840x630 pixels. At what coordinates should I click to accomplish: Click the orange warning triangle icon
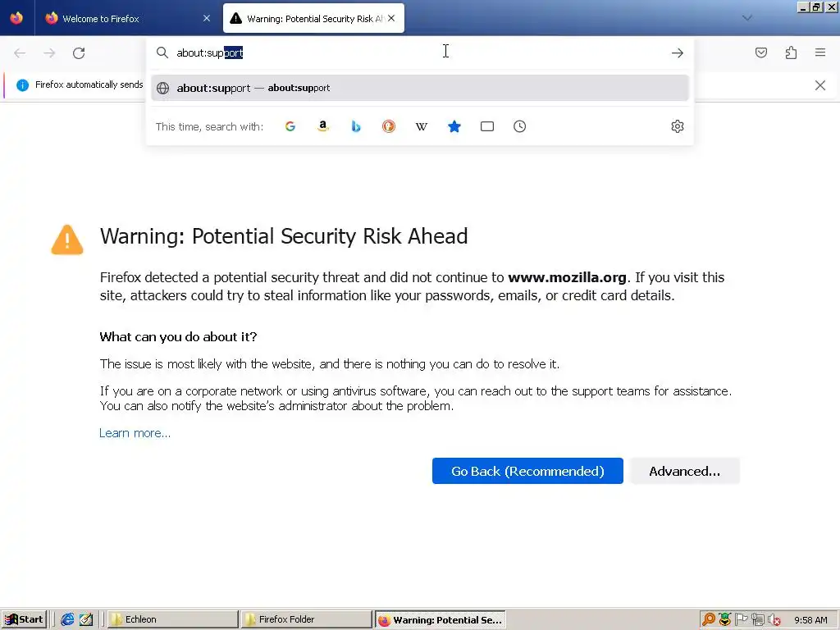tap(67, 240)
